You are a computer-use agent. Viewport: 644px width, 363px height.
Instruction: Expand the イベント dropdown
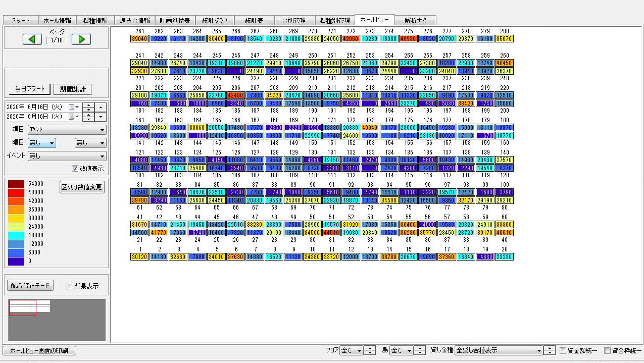coord(67,156)
